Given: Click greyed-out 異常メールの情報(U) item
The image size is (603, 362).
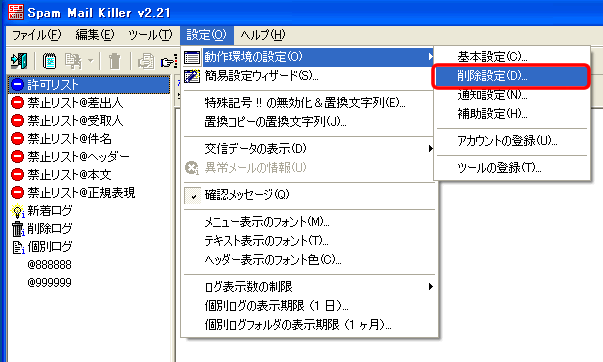Looking at the screenshot, I should 255,168.
